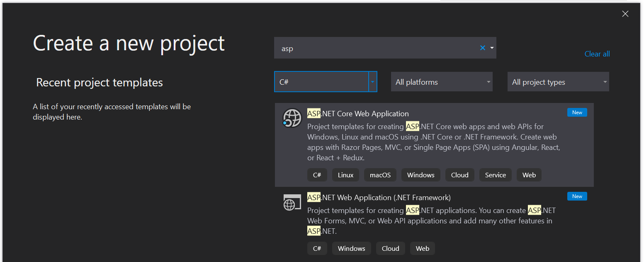644x262 pixels.
Task: Open the All project types dropdown
Action: tap(558, 82)
